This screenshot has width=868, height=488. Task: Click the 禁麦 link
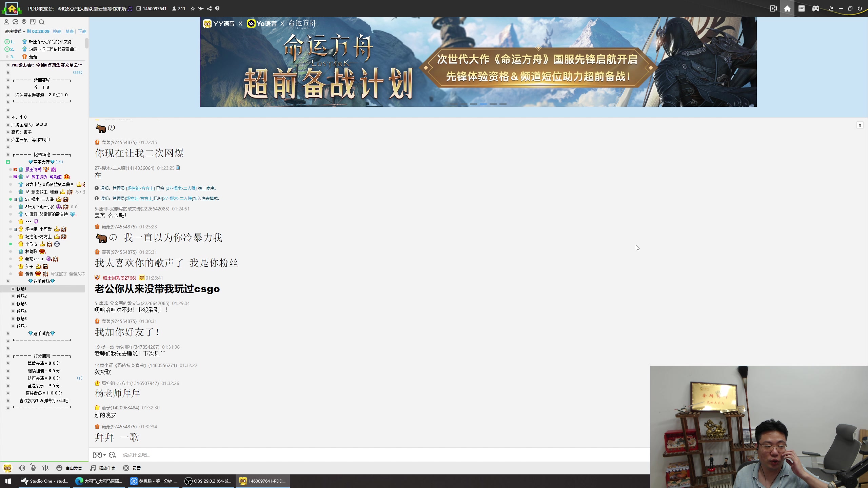[70, 32]
